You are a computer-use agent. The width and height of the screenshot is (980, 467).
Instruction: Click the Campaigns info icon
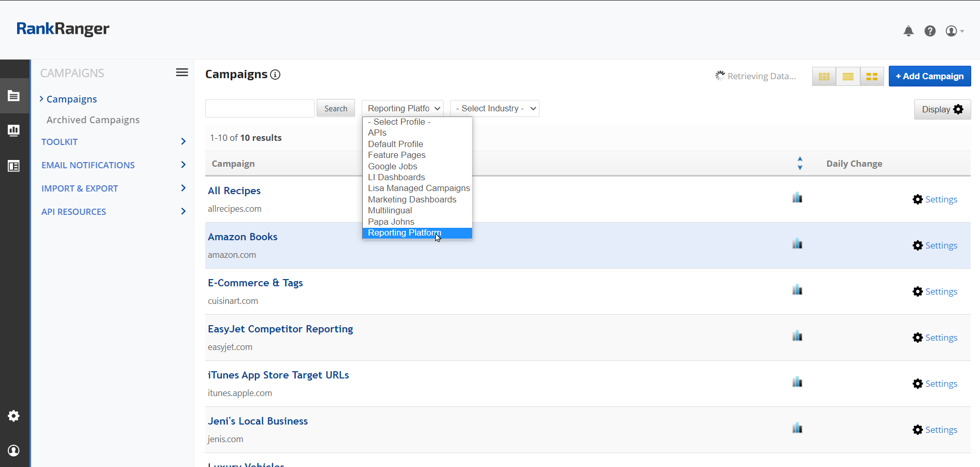[276, 75]
